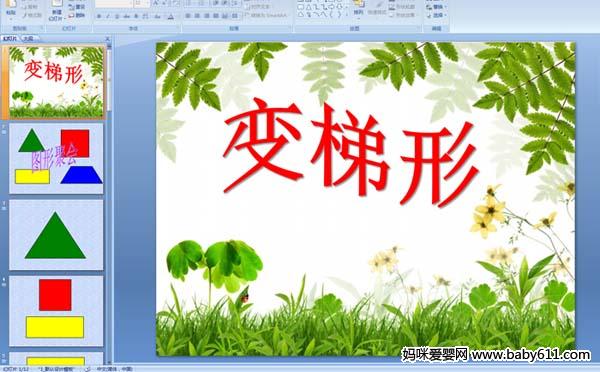Select the green triangle slide thumbnail

[56, 235]
